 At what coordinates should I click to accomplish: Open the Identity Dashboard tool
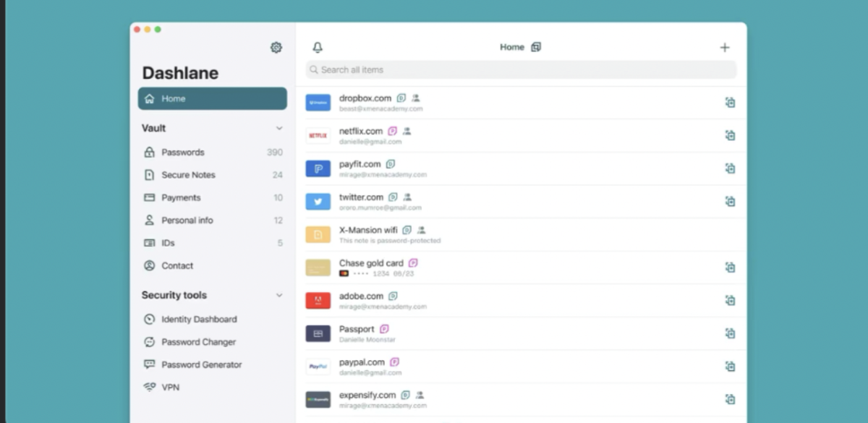tap(198, 319)
